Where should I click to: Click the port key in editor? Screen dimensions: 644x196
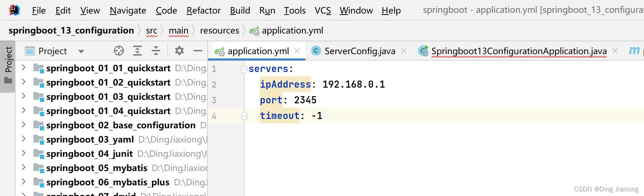coord(271,100)
